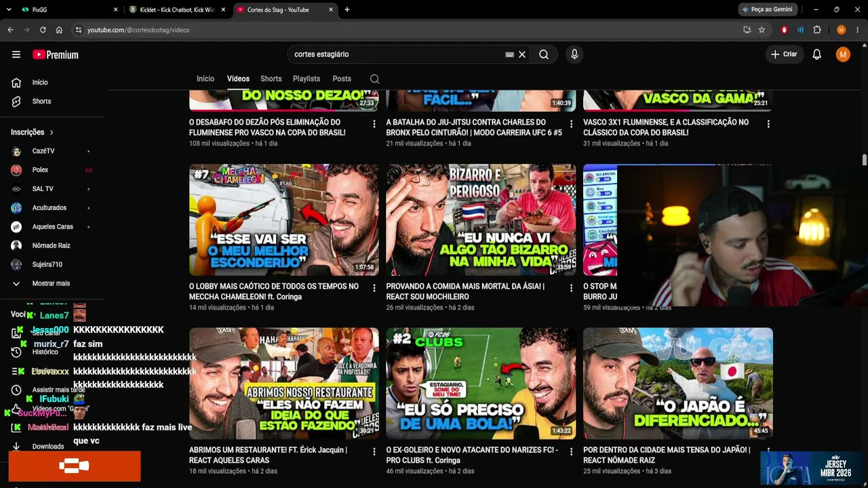The image size is (868, 488).
Task: Switch to the Kicklet browser tab
Action: coord(176,9)
